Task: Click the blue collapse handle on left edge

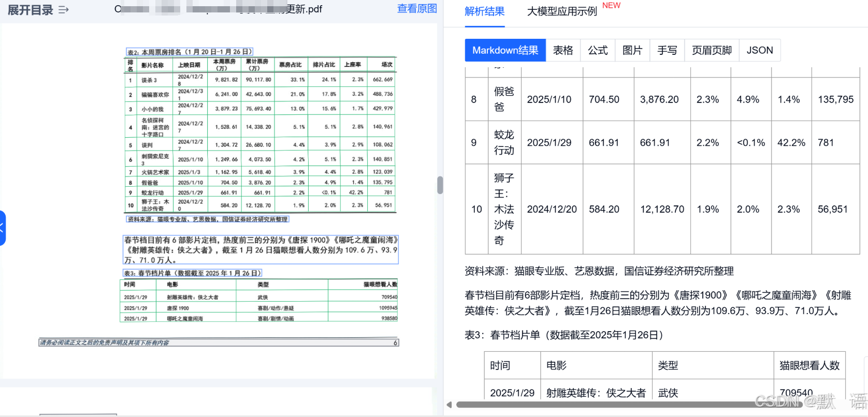Action: 3,228
